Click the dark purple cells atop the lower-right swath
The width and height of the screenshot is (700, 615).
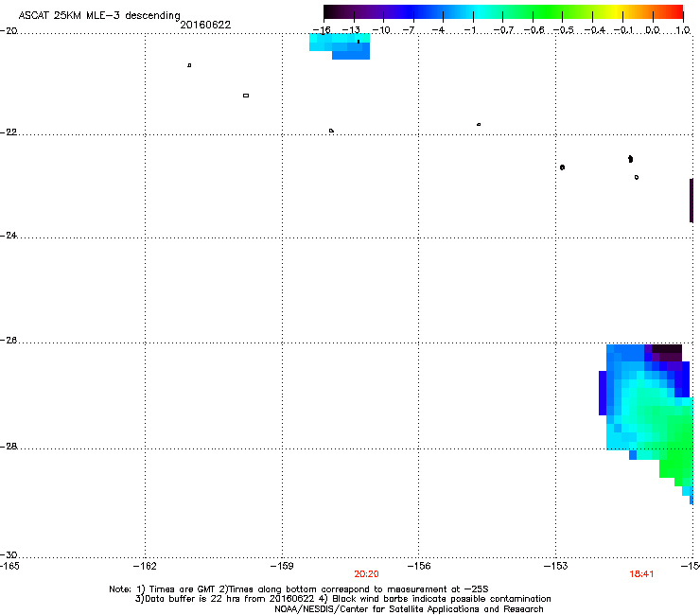tap(666, 352)
